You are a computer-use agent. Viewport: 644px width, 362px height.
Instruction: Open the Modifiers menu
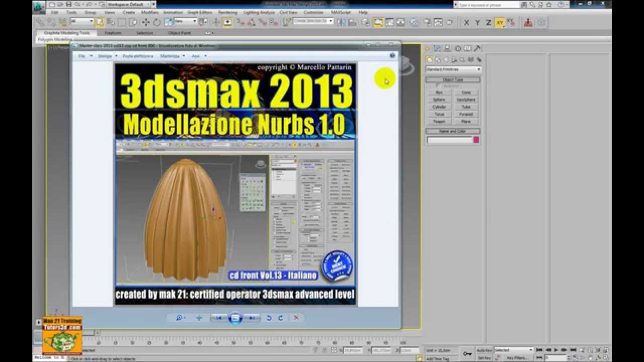click(x=150, y=12)
